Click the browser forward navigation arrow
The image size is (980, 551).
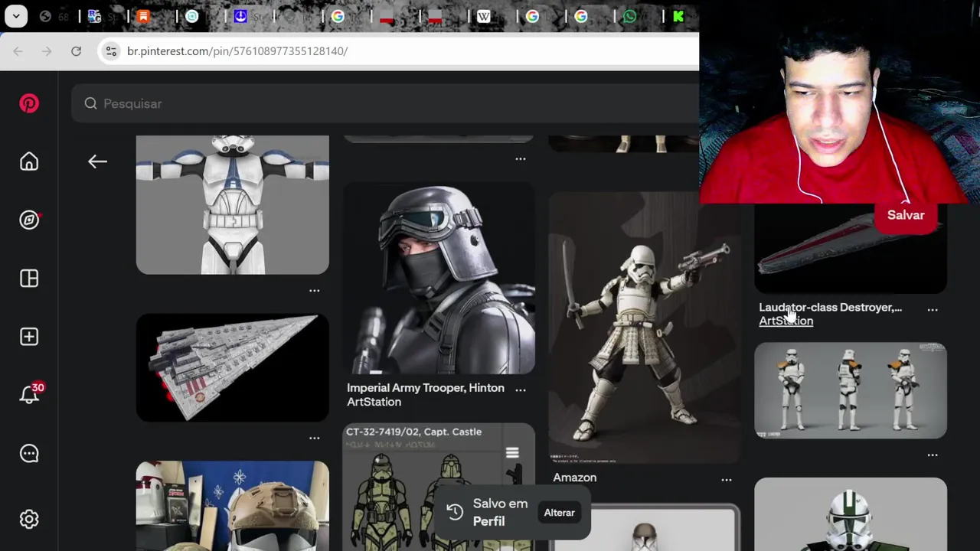click(x=47, y=51)
